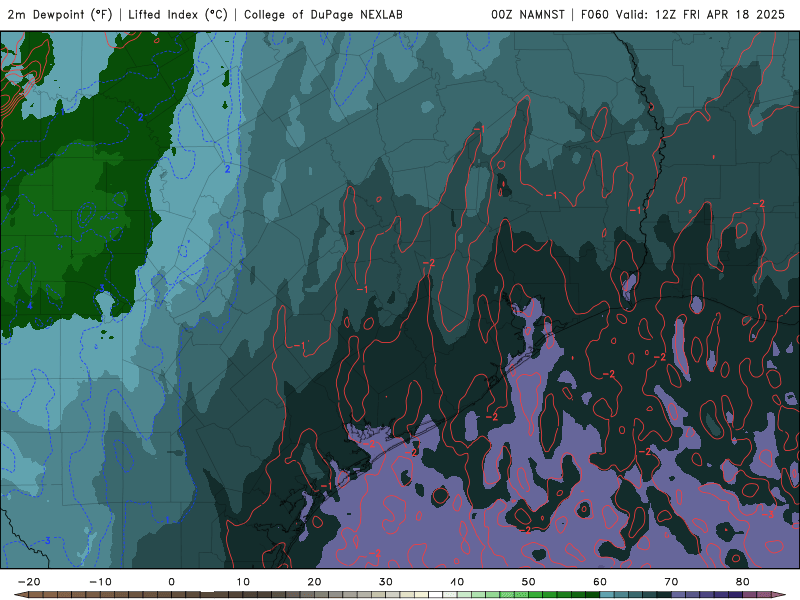
Task: Click the '30' color scale label
Action: point(386,582)
